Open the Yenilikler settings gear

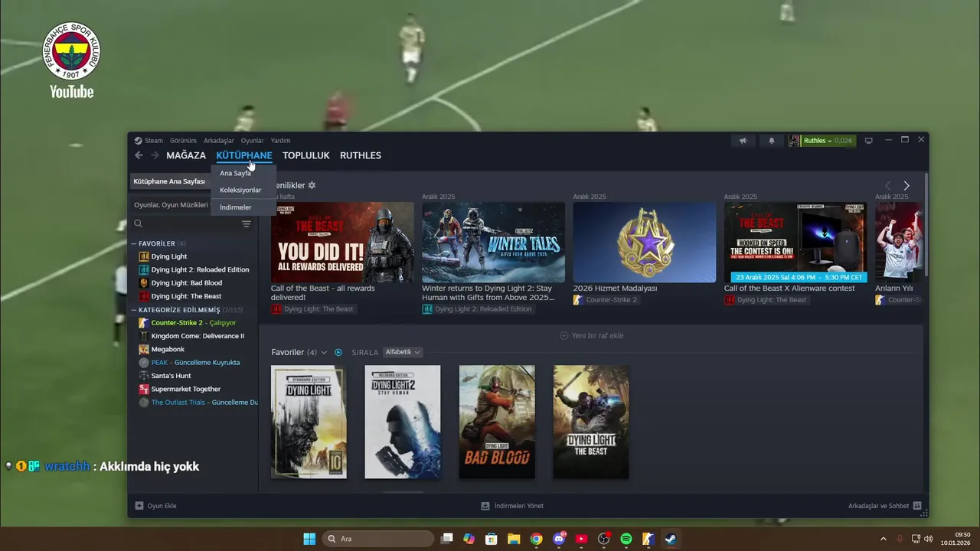point(312,185)
